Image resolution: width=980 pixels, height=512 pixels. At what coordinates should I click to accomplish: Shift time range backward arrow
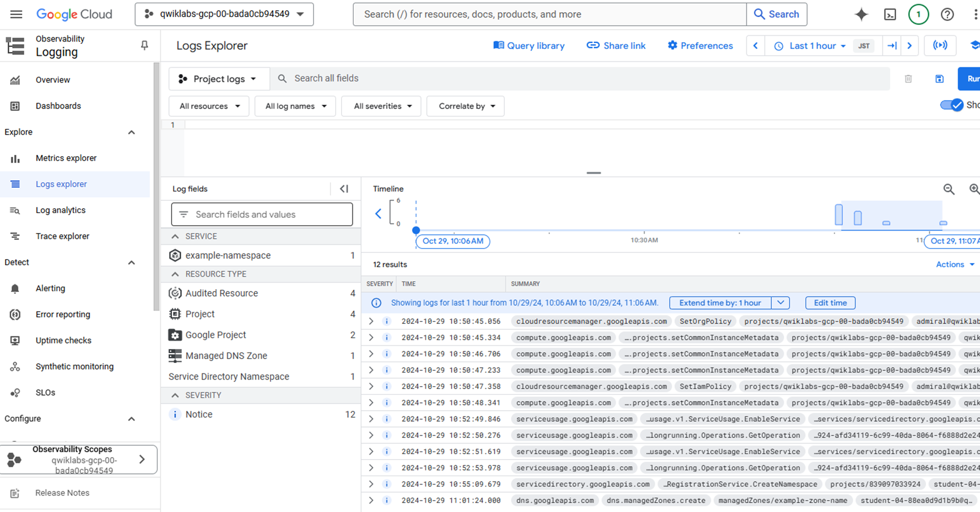756,46
